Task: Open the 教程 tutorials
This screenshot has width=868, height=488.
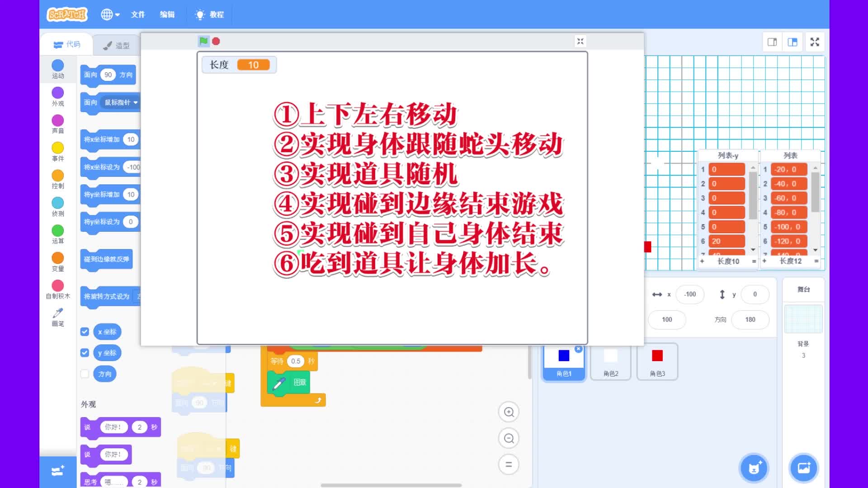Action: 209,14
